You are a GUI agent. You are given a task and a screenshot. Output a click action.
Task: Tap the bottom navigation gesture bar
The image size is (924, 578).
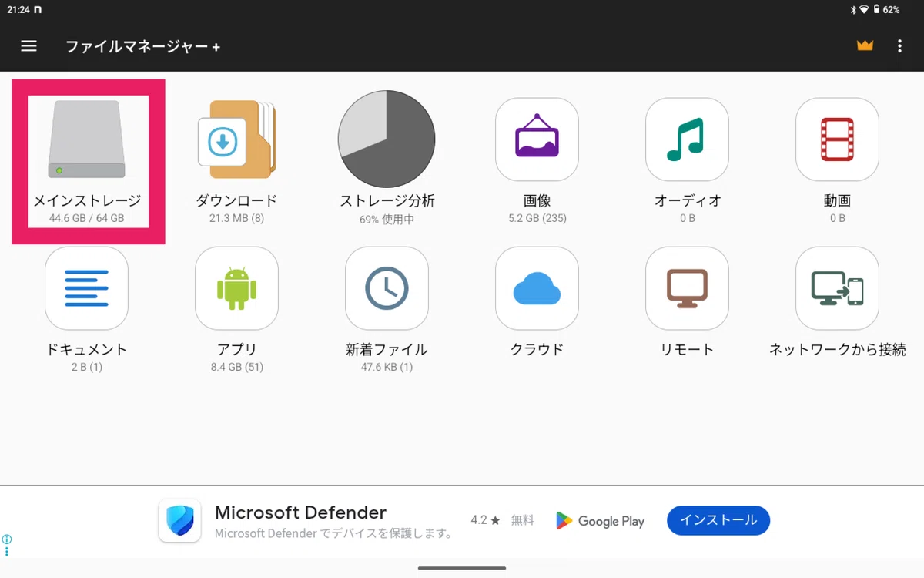coord(462,568)
